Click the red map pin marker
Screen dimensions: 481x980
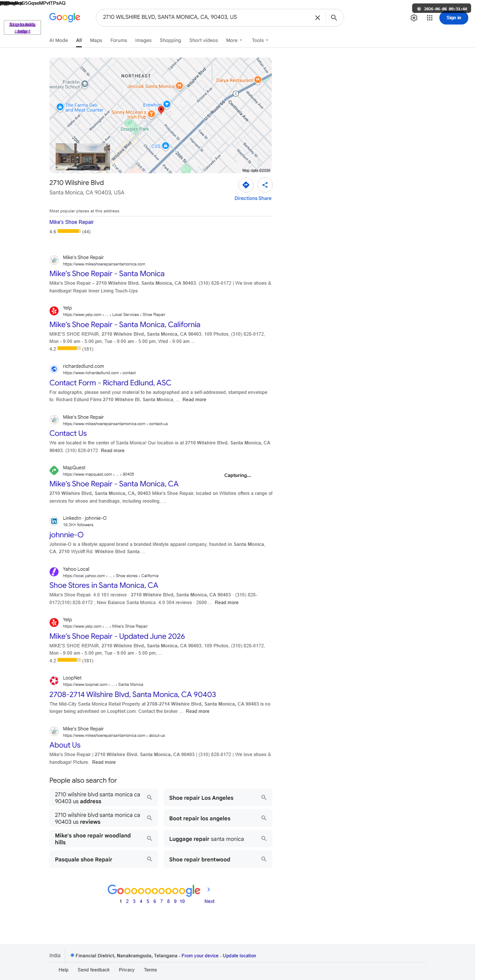click(x=161, y=110)
